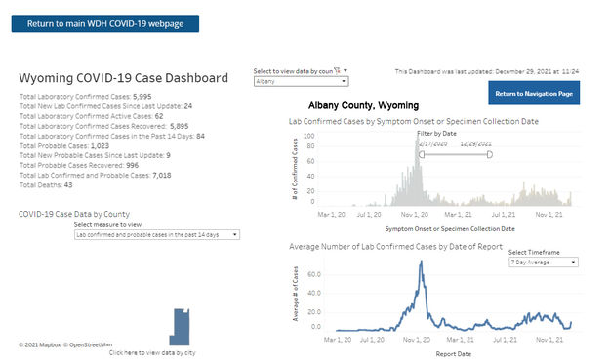This screenshot has height=364, width=610.
Task: Click the 2/17/2020 start date field
Action: [433, 143]
